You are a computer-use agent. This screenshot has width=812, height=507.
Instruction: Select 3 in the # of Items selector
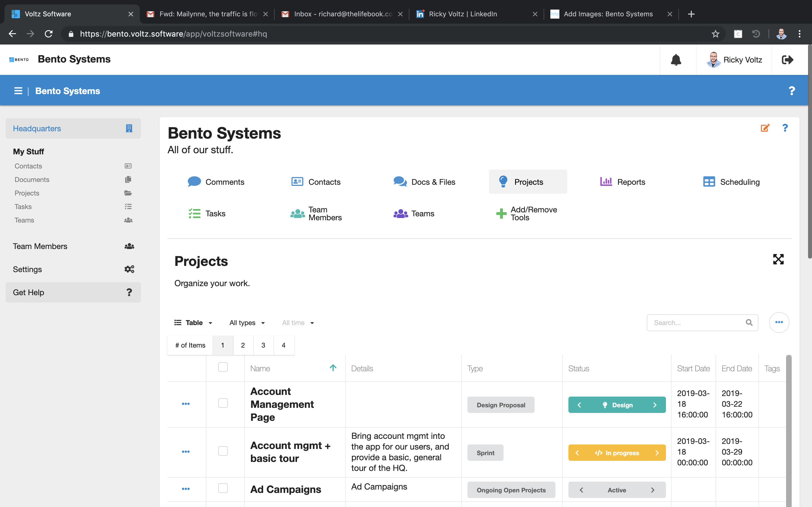click(x=263, y=345)
